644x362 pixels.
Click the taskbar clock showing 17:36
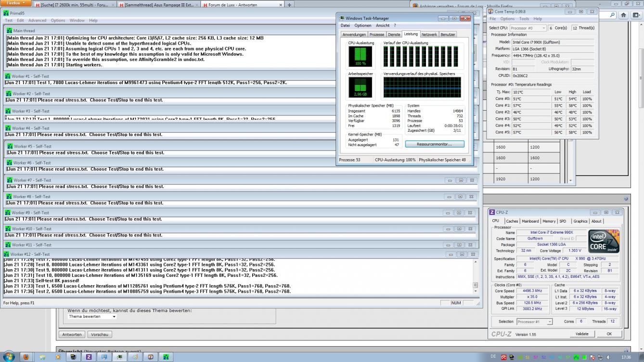626,357
